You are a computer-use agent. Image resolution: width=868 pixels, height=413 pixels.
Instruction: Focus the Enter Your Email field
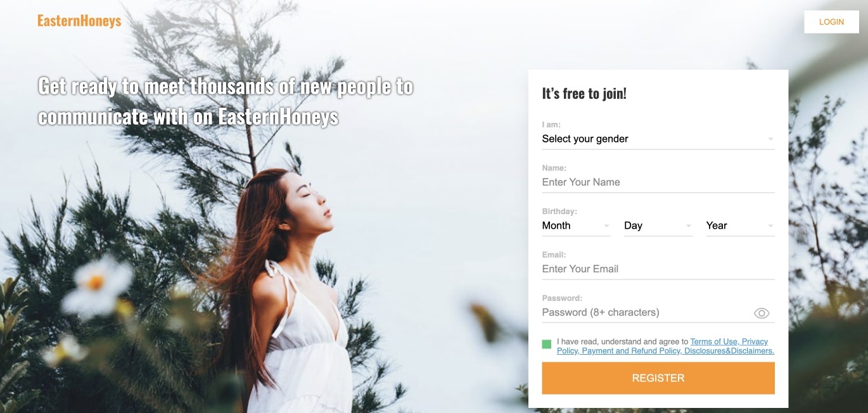coord(658,269)
